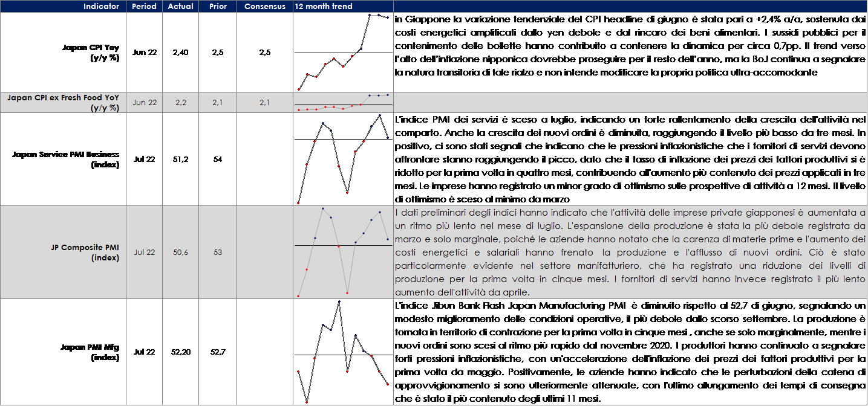Image resolution: width=868 pixels, height=406 pixels.
Task: Click prior value 53 in JP Composite PMI row
Action: [218, 253]
